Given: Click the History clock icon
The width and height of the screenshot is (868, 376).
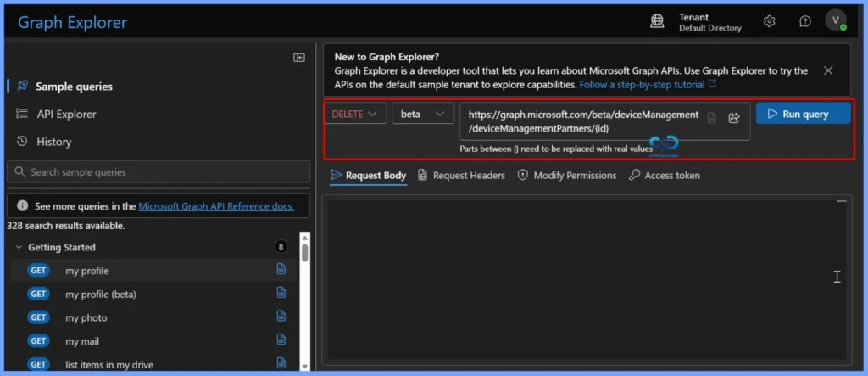Looking at the screenshot, I should coord(22,142).
